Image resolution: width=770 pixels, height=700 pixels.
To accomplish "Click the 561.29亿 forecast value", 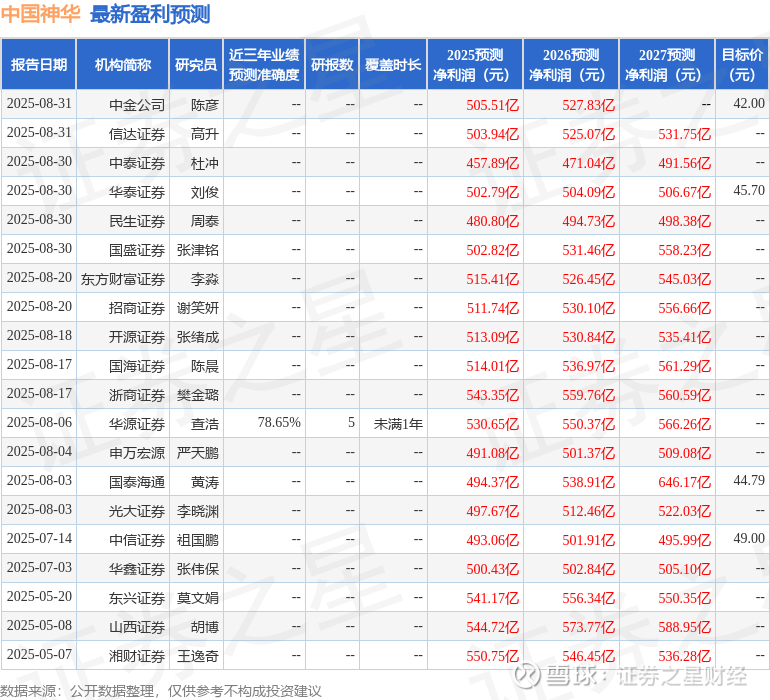I will 685,366.
